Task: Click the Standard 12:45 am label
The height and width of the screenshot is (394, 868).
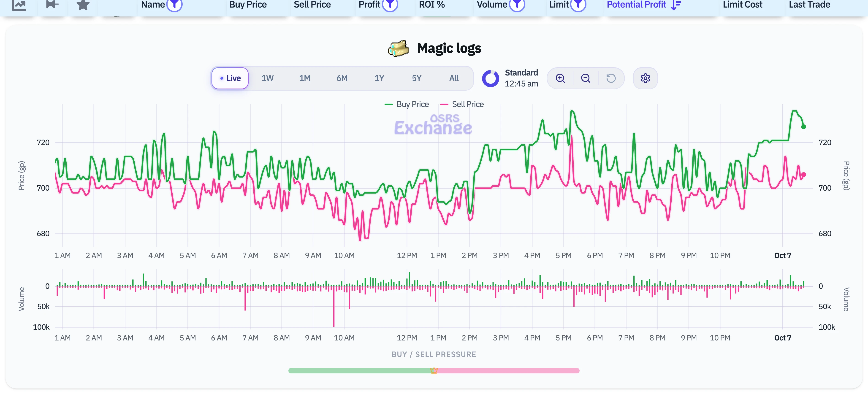Action: (x=521, y=78)
